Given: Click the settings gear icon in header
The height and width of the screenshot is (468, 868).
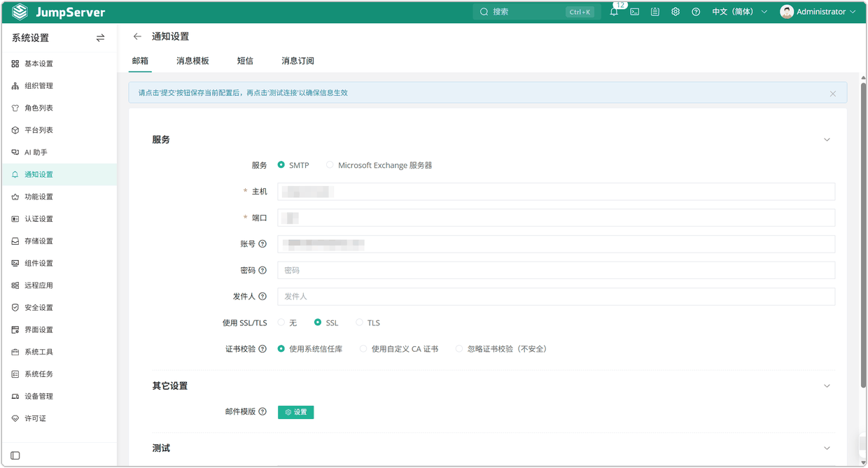Looking at the screenshot, I should click(x=675, y=12).
